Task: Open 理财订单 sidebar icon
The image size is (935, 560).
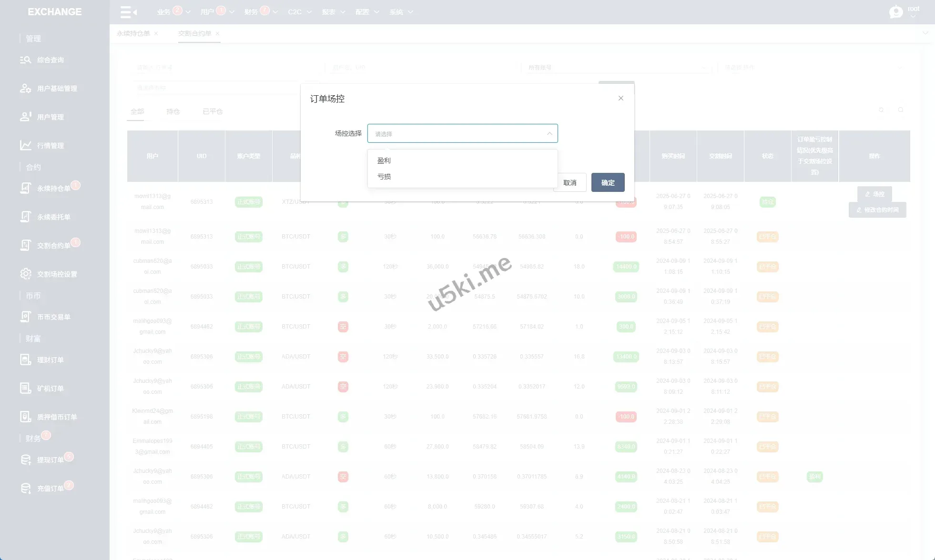Action: click(x=25, y=360)
